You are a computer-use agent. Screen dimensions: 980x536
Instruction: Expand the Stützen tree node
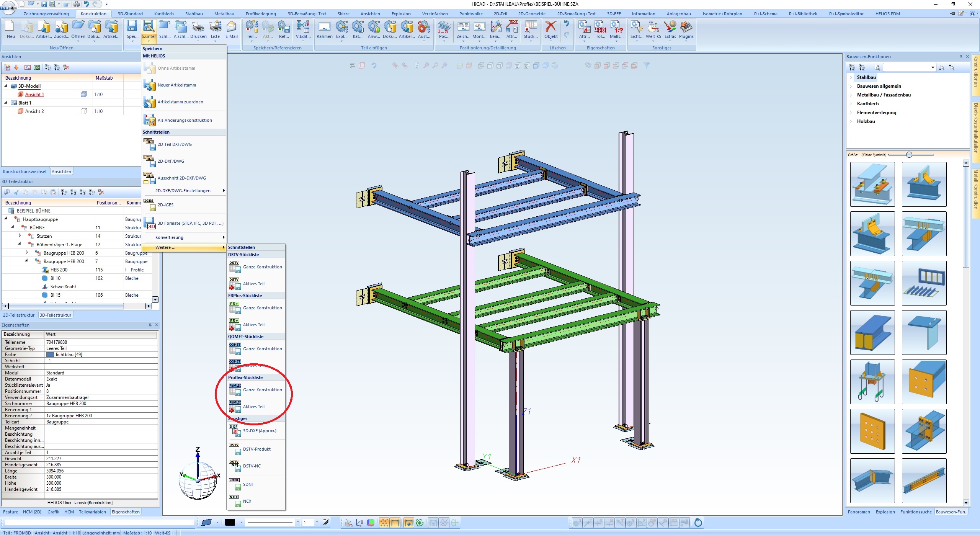point(20,236)
